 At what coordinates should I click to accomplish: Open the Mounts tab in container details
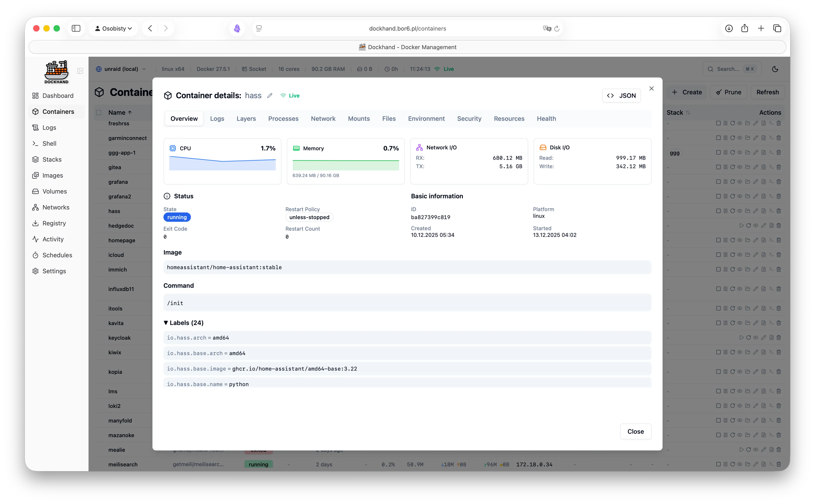pyautogui.click(x=359, y=118)
